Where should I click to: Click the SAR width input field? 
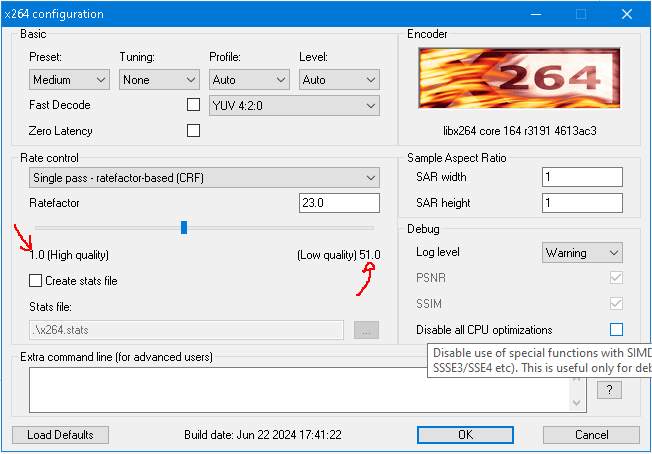coord(582,177)
